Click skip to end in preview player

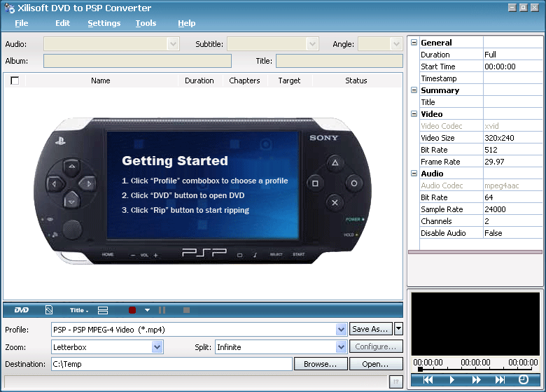[500, 380]
